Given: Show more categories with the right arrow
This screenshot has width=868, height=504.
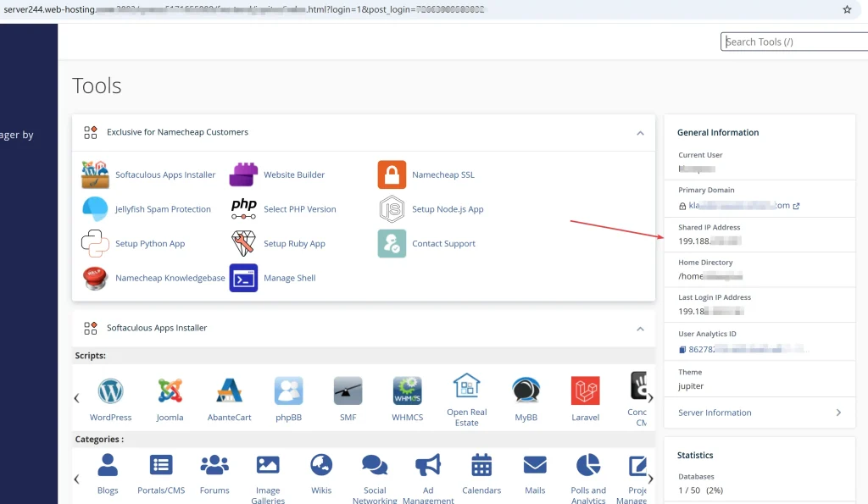Looking at the screenshot, I should click(650, 479).
